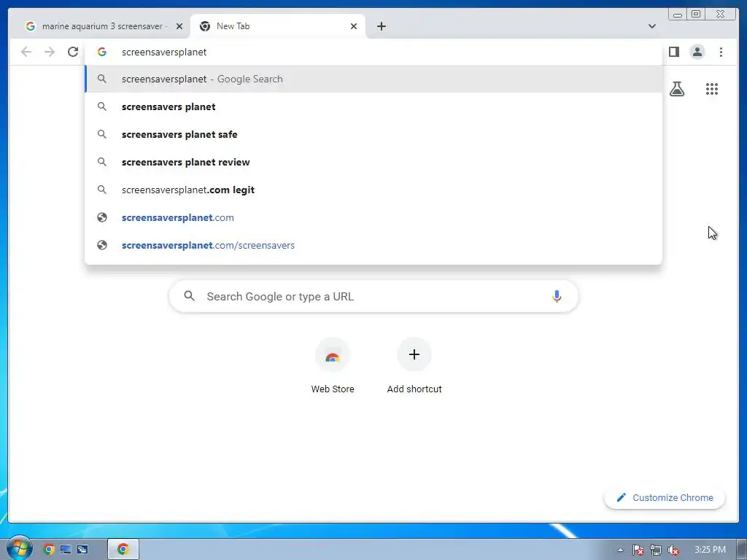Select 'screensavers planet review' suggestion
The width and height of the screenshot is (747, 560).
click(373, 162)
